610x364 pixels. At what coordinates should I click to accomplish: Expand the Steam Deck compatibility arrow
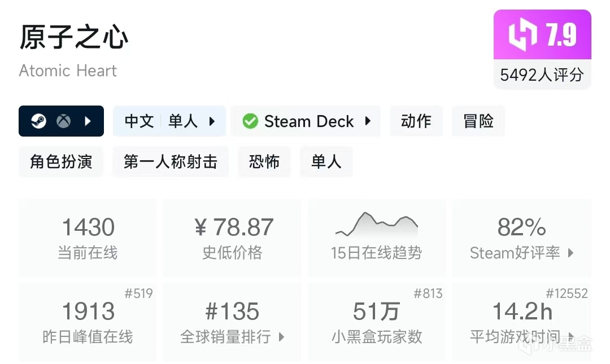point(368,121)
